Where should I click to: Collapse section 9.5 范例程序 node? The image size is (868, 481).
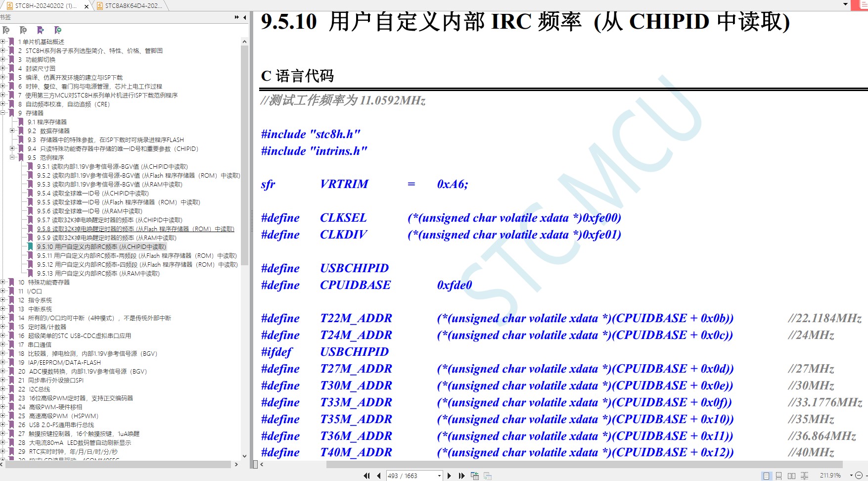(x=12, y=158)
